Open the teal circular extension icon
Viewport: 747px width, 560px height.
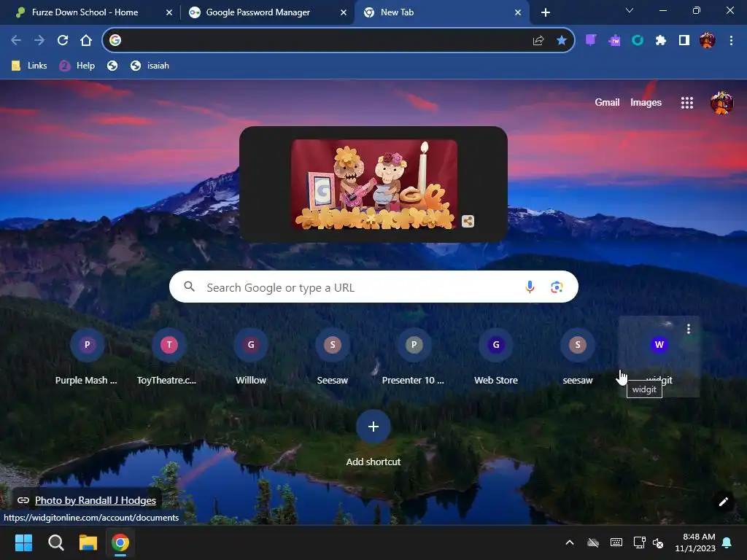pos(638,41)
